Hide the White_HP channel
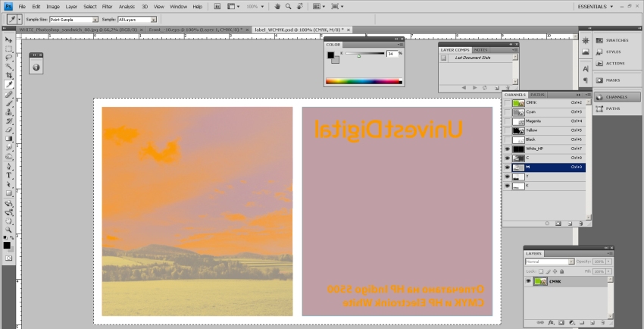This screenshot has width=644, height=329. pyautogui.click(x=507, y=149)
